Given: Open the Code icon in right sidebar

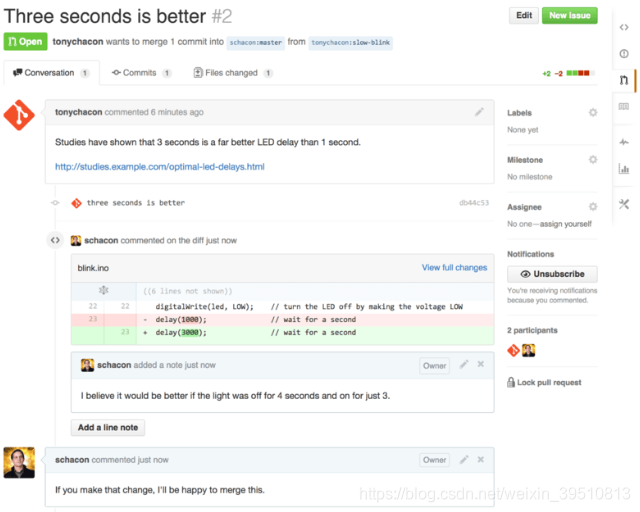Looking at the screenshot, I should pos(624,27).
